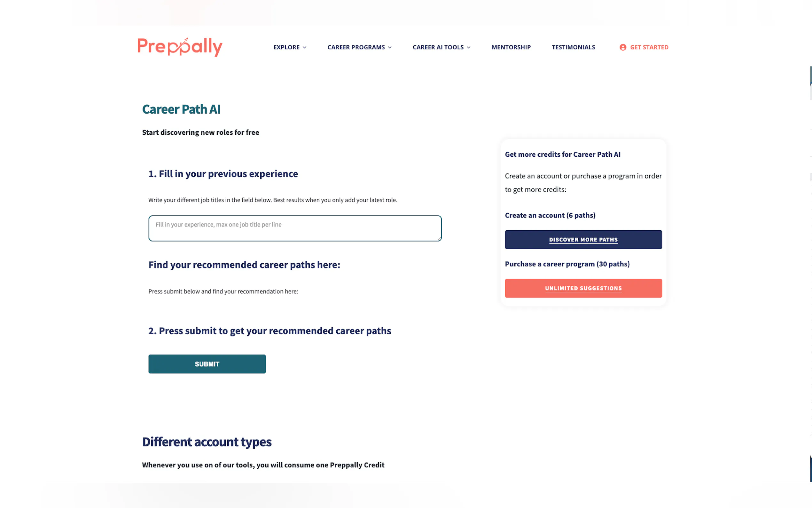Click the Discover More Paths button
812x508 pixels.
pos(583,240)
